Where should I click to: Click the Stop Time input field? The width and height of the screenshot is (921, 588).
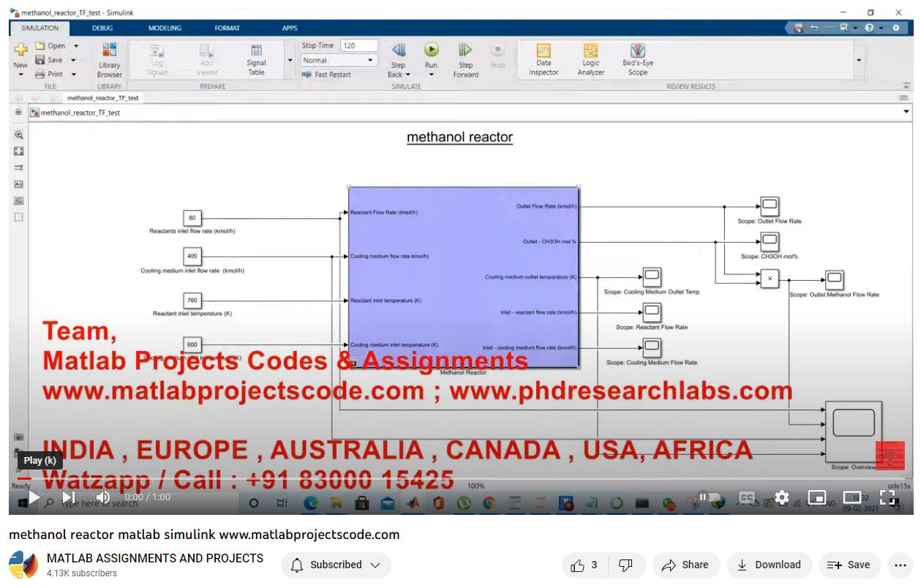tap(358, 45)
